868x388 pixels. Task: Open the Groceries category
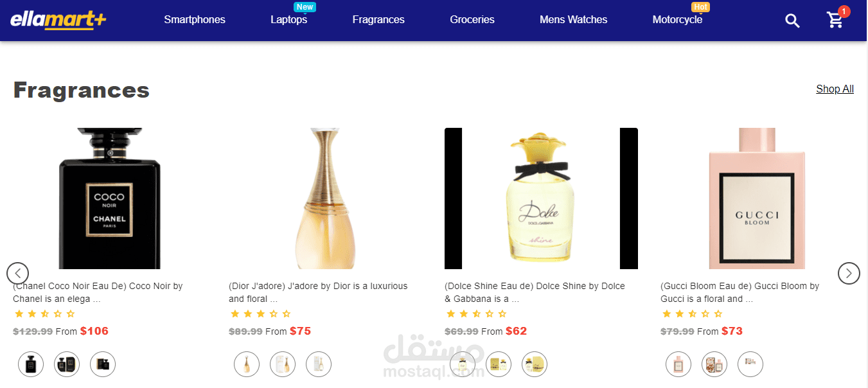point(472,20)
